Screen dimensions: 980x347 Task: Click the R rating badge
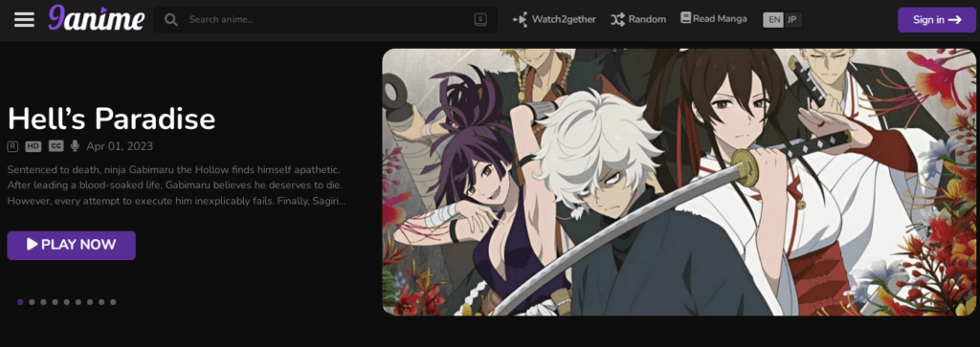pos(13,146)
